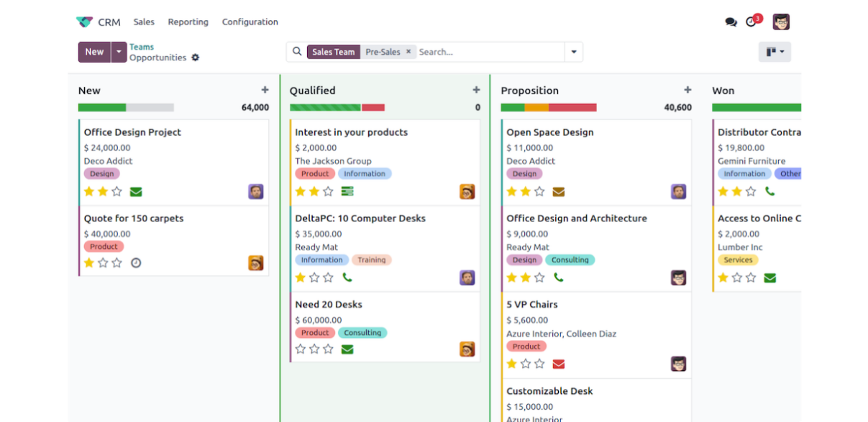Add a quick card in Qualified column
Image resolution: width=868 pixels, height=422 pixels.
(476, 90)
